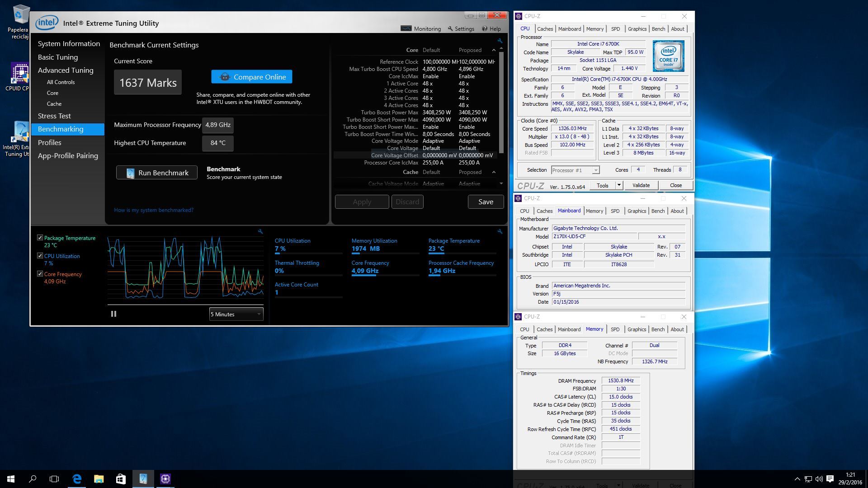Switch to SPD tab in top CPU-Z
This screenshot has height=488, width=868.
(615, 29)
